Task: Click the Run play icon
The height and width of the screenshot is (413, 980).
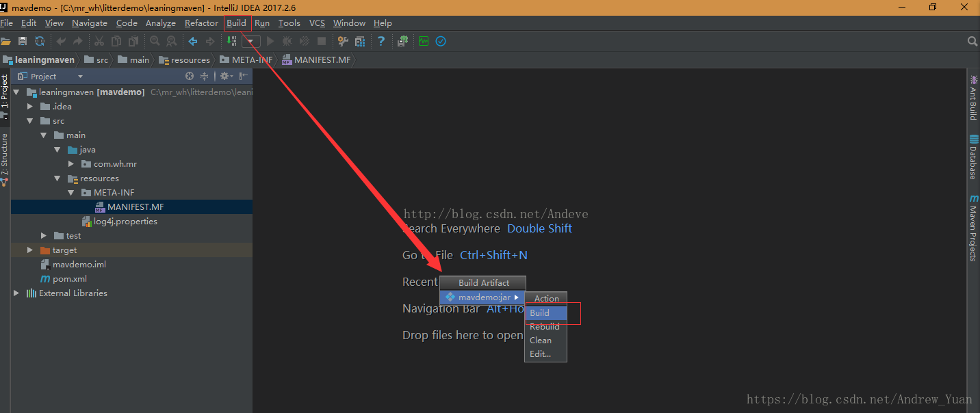Action: pos(270,41)
